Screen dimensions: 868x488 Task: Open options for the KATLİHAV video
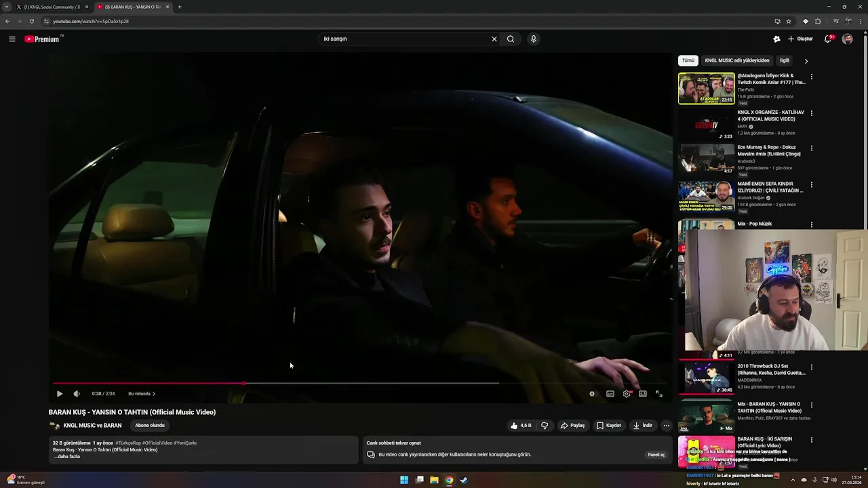click(x=812, y=113)
